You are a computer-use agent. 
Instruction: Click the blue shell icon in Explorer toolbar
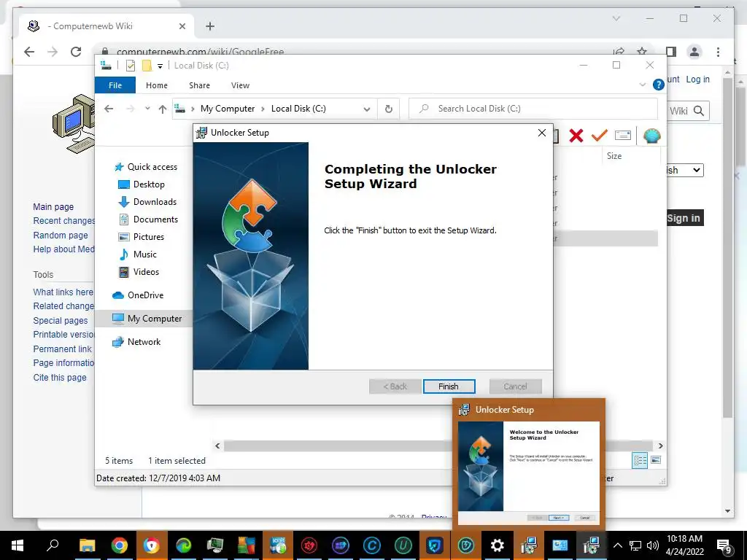(651, 136)
